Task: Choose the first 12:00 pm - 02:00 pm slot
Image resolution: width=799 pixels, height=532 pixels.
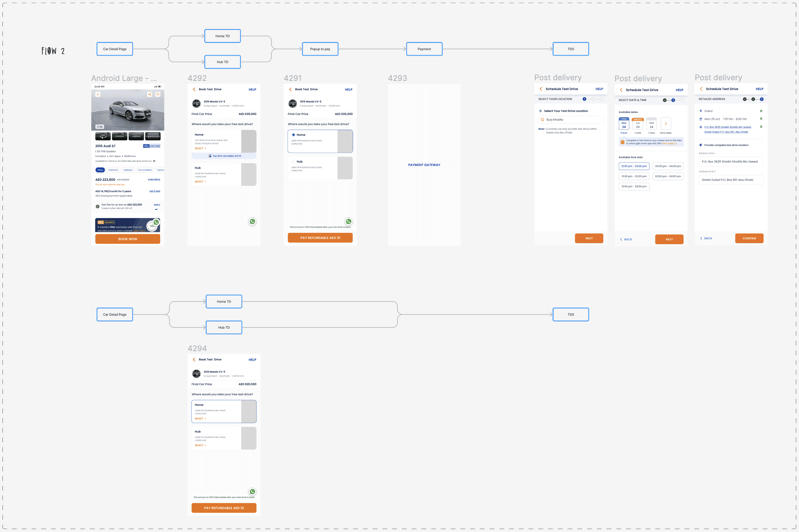Action: click(634, 166)
